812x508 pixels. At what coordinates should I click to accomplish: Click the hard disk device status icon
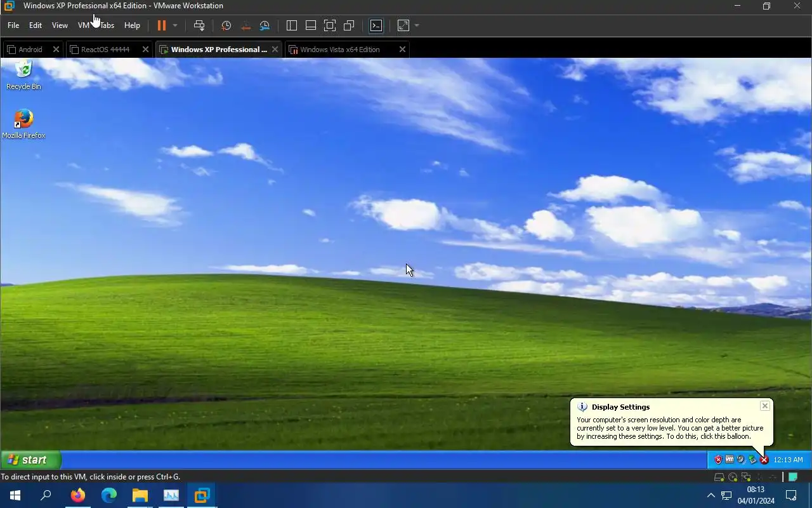pos(719,477)
